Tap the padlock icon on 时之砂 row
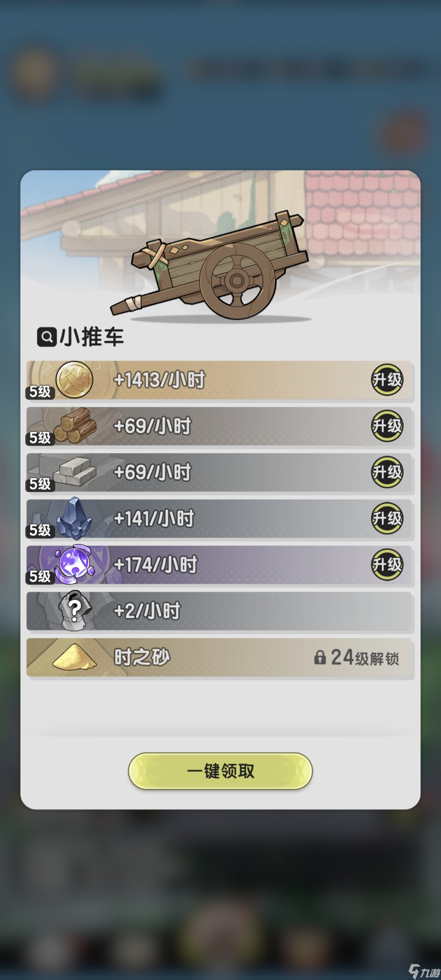441x980 pixels. point(320,657)
